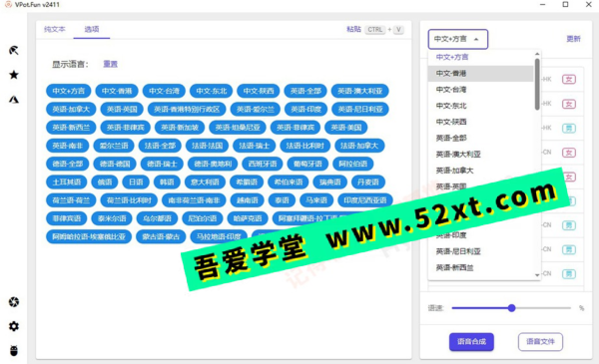Click the tent-shaped icon in sidebar
Image resolution: width=599 pixels, height=364 pixels.
14,100
